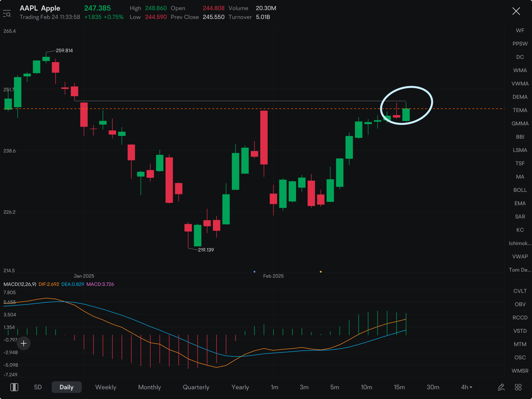This screenshot has height=399, width=532.
Task: Tap the DEA:0.829 value
Action: 73,284
